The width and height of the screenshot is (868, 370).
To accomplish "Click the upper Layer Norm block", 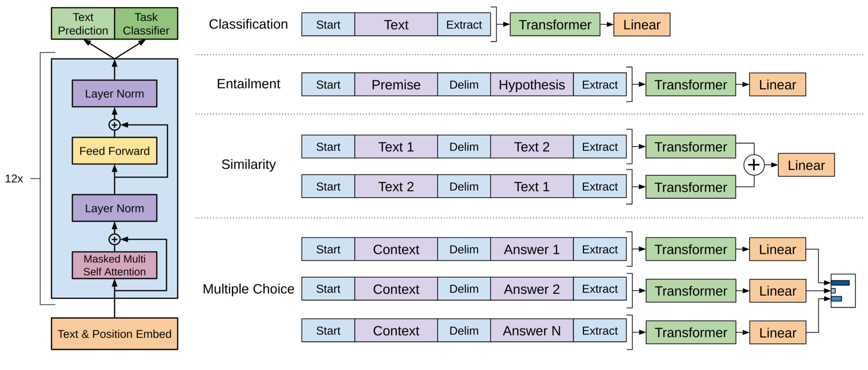I will [x=114, y=94].
